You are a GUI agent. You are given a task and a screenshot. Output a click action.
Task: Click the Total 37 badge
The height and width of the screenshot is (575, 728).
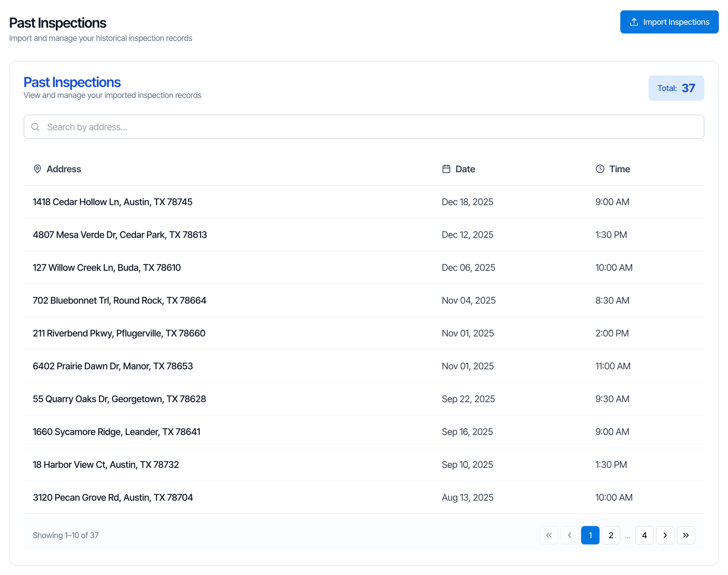tap(676, 88)
